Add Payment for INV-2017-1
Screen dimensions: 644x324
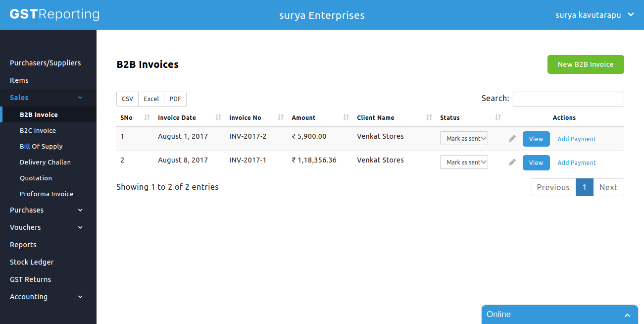coord(577,162)
